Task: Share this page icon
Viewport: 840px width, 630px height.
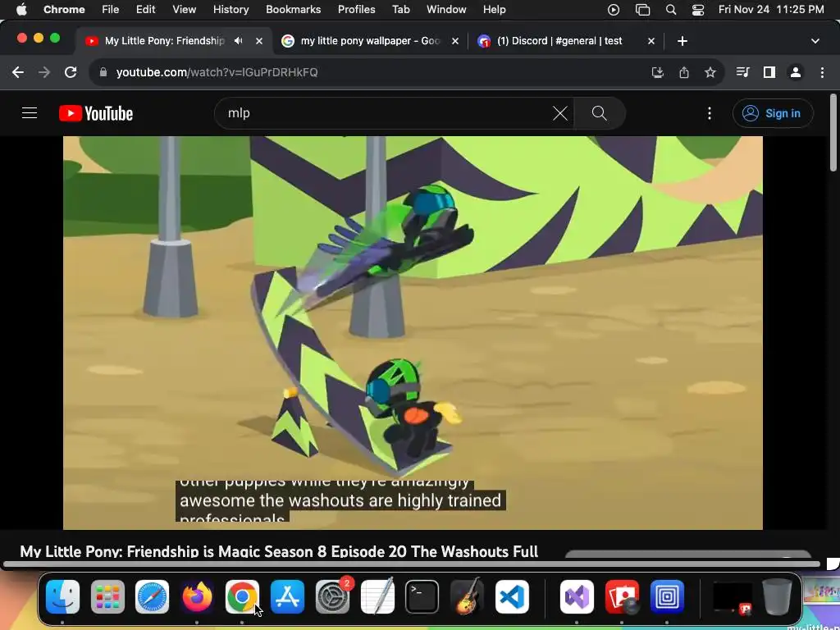Action: point(684,72)
